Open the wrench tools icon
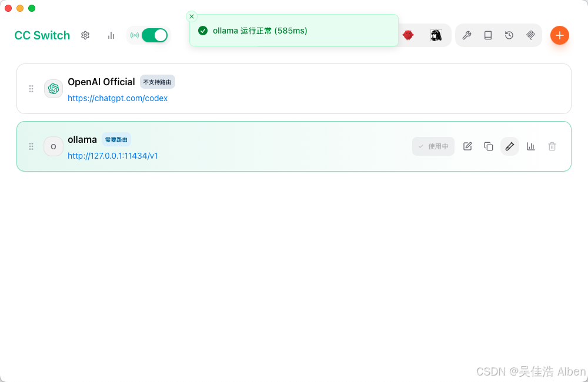The height and width of the screenshot is (382, 588). tap(467, 35)
